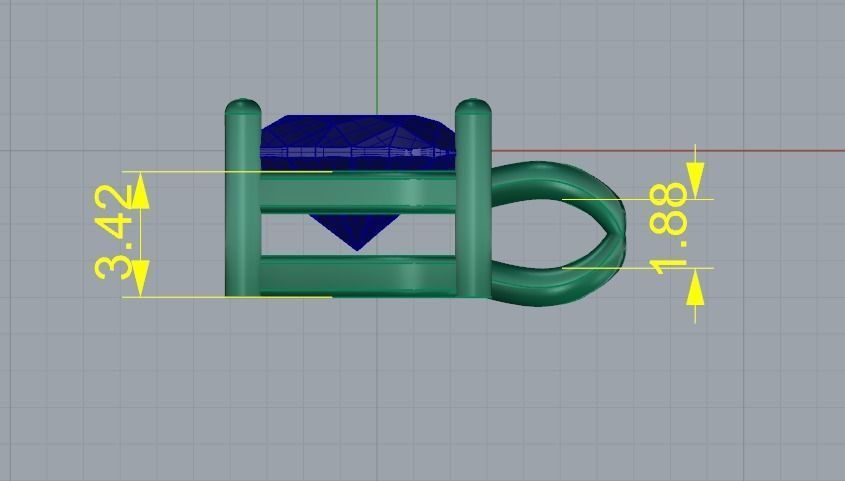The image size is (845, 481).
Task: Select the green pendant bail loop
Action: click(558, 234)
